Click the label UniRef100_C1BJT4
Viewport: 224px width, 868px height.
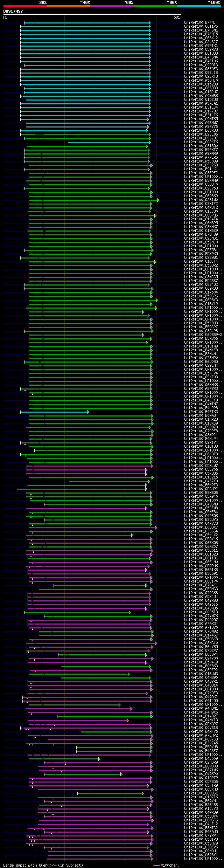point(201,261)
